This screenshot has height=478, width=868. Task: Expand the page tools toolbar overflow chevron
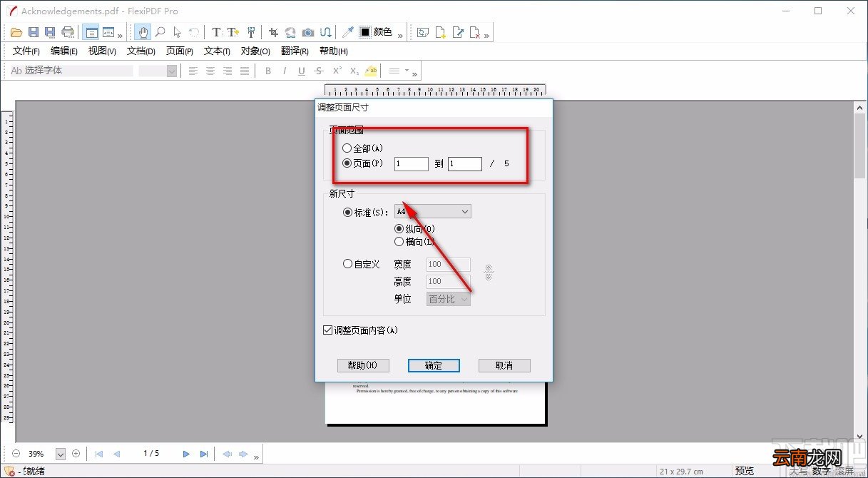(486, 35)
